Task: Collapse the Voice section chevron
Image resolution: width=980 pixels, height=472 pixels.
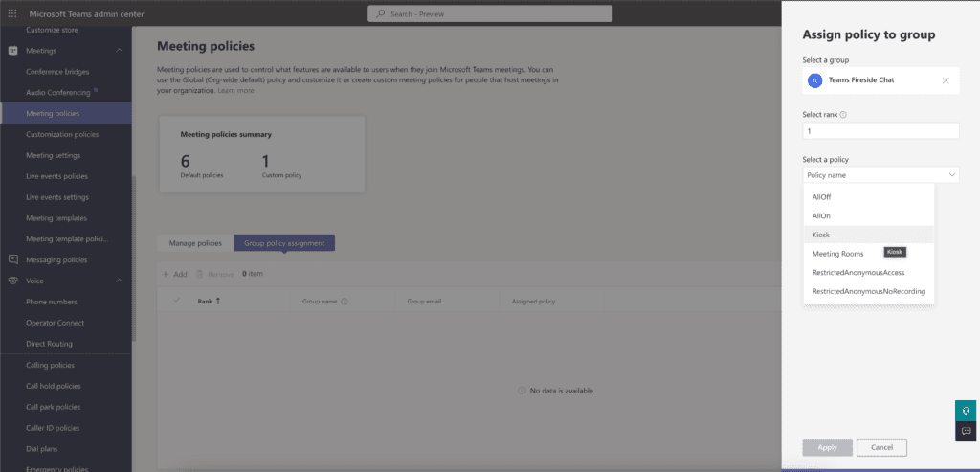Action: coord(120,281)
